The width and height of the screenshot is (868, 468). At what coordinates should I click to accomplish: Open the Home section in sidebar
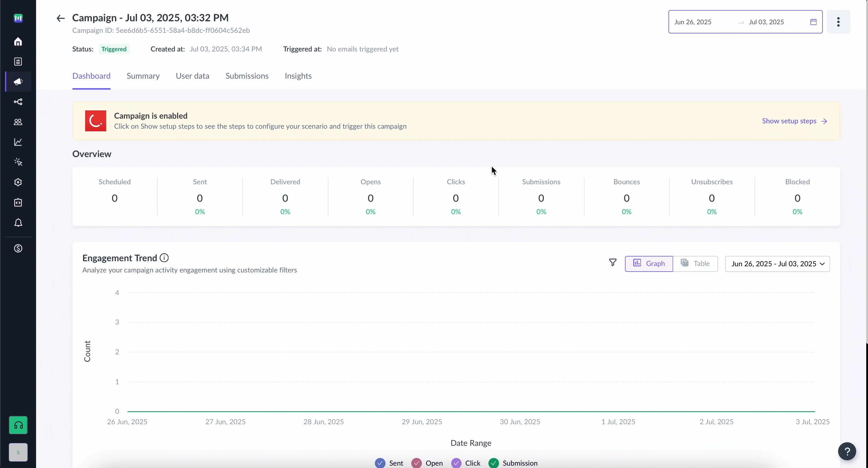coord(18,41)
